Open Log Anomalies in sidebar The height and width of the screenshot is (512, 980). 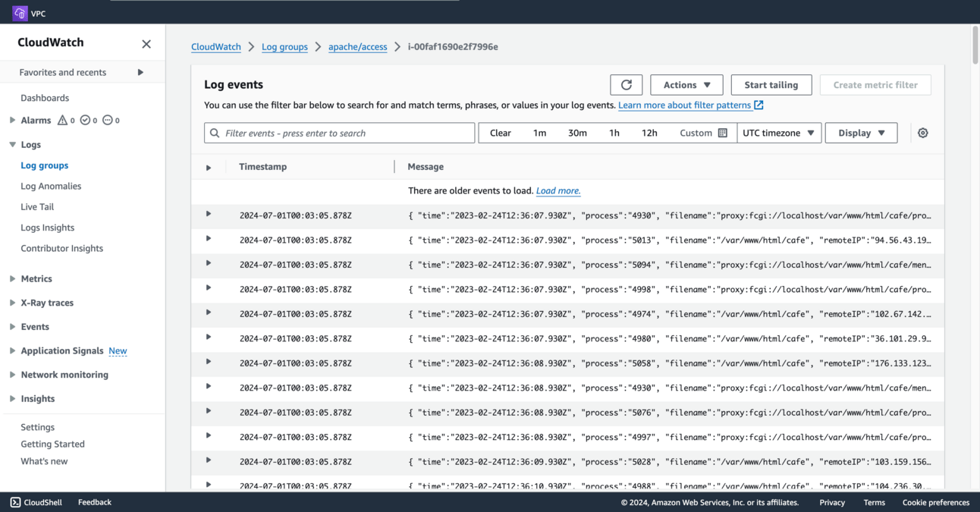51,186
